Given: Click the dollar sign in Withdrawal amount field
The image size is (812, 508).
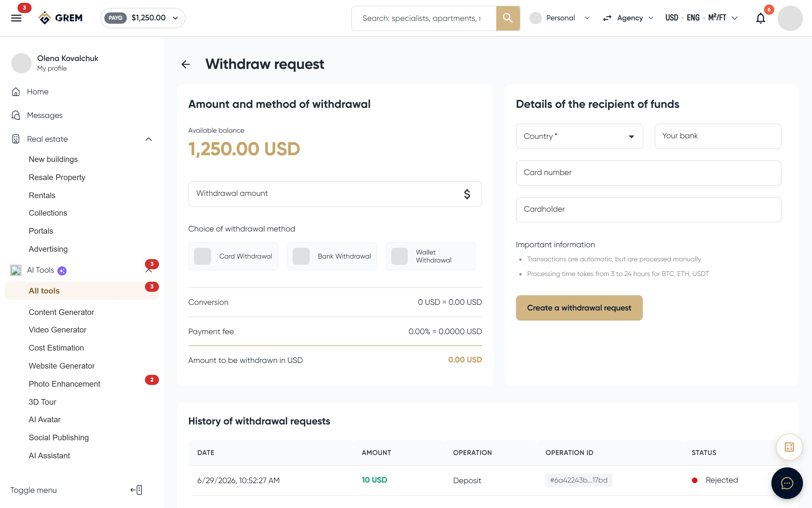Looking at the screenshot, I should 467,194.
